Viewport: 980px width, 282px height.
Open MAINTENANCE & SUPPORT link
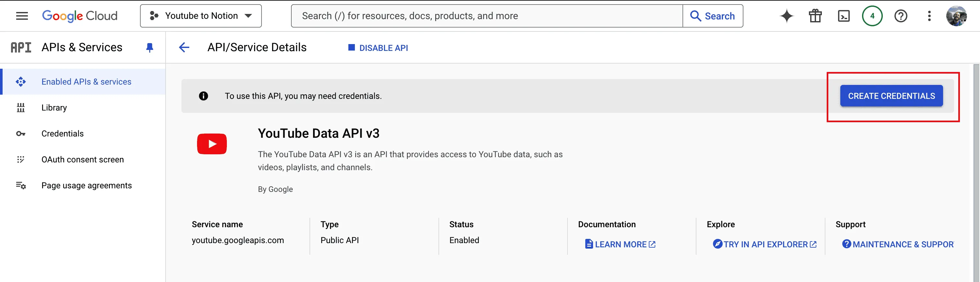pyautogui.click(x=898, y=244)
